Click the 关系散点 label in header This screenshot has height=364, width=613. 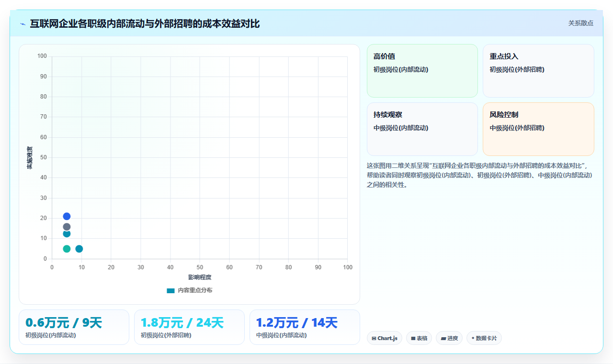581,23
